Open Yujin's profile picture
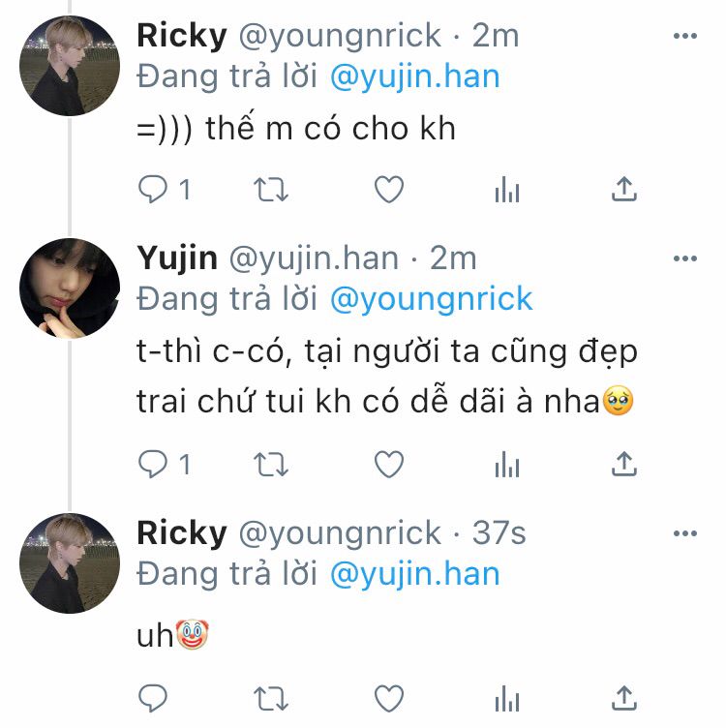The height and width of the screenshot is (728, 726). [x=70, y=288]
